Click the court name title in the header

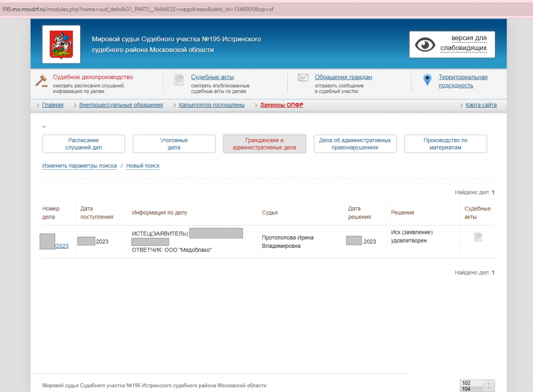pos(176,45)
